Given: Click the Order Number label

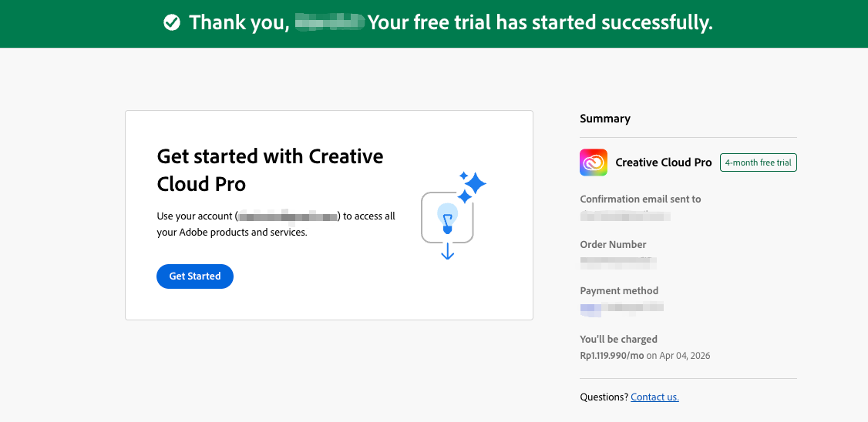Looking at the screenshot, I should pyautogui.click(x=613, y=244).
